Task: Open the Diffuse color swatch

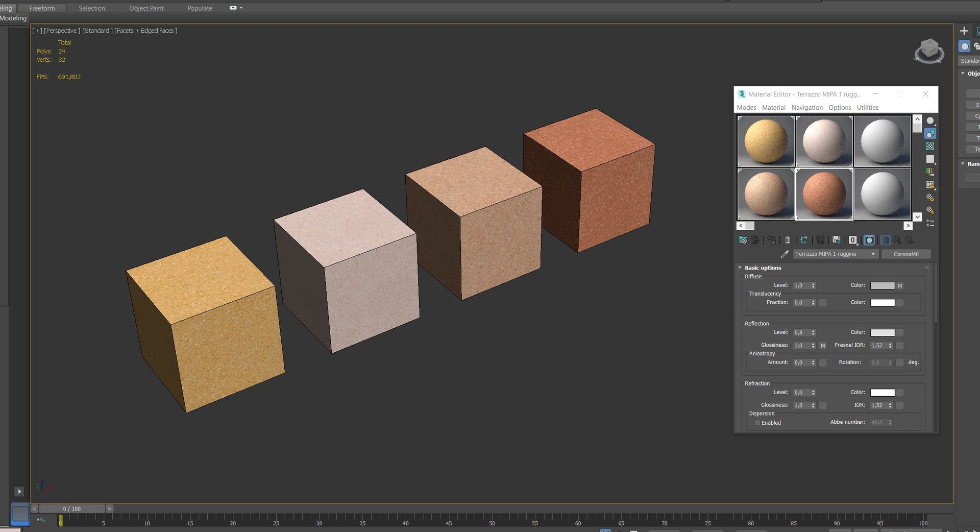Action: tap(883, 286)
